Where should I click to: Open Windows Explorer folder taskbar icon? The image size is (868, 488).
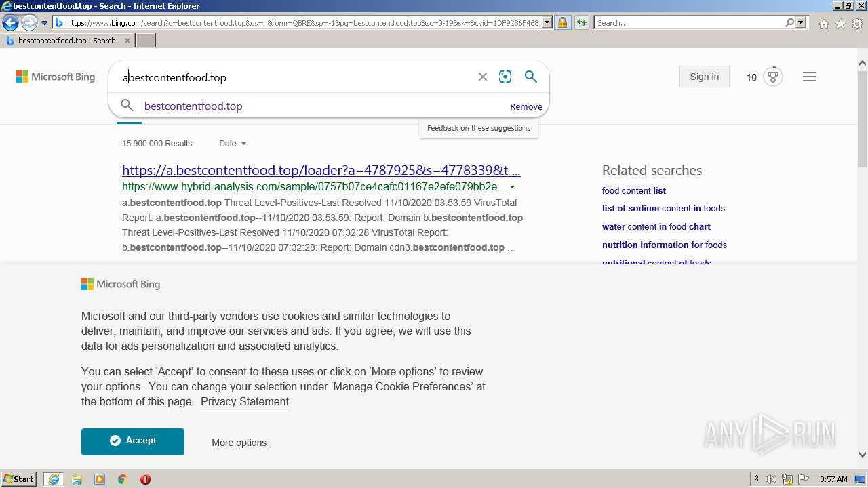77,479
